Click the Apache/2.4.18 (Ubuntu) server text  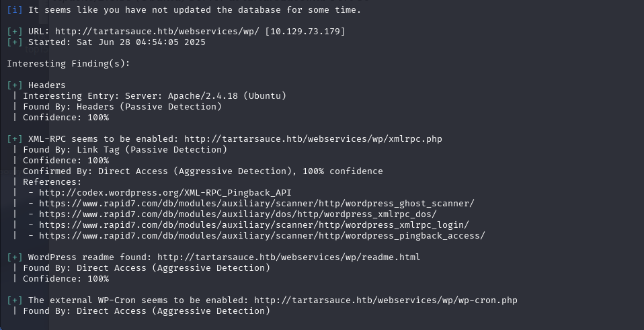tap(227, 95)
